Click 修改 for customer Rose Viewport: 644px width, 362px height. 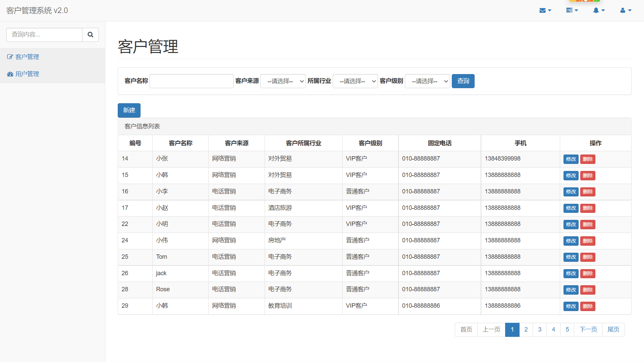click(571, 290)
